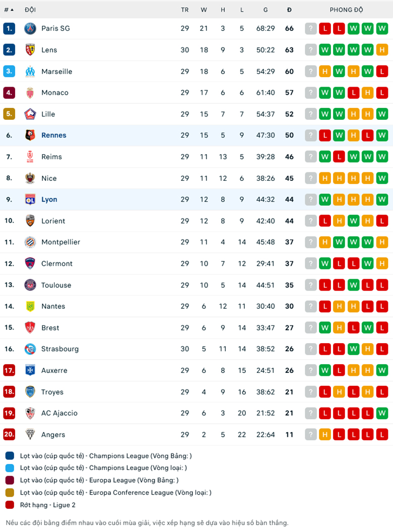
Task: Click the Lyon club logo
Action: (x=29, y=199)
